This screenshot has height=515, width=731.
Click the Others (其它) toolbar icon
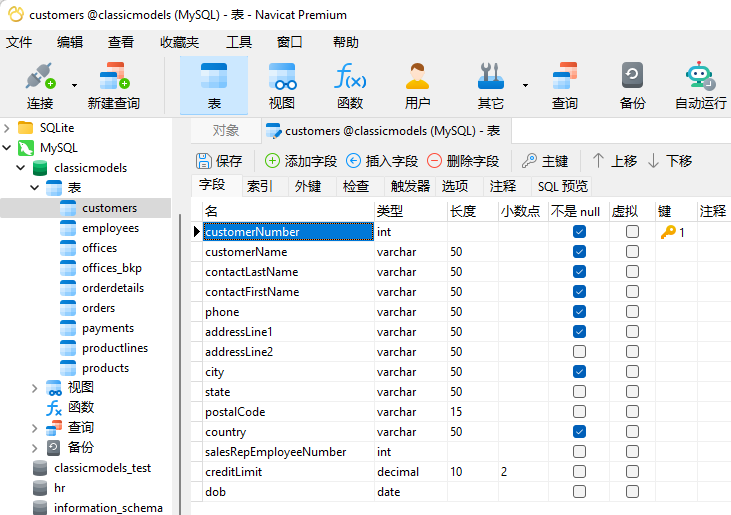tap(490, 76)
